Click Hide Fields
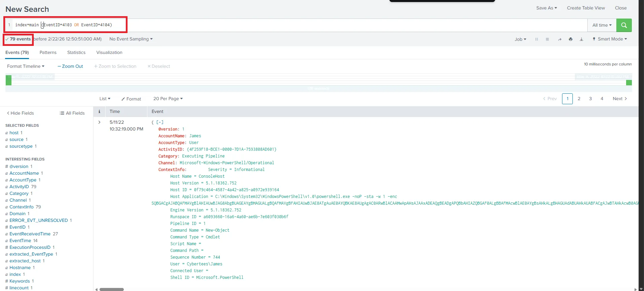Screen dimensions: 644x291 (20, 113)
